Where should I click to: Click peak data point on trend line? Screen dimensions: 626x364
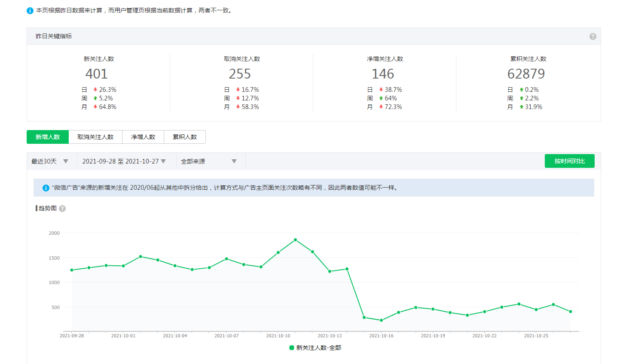point(295,240)
